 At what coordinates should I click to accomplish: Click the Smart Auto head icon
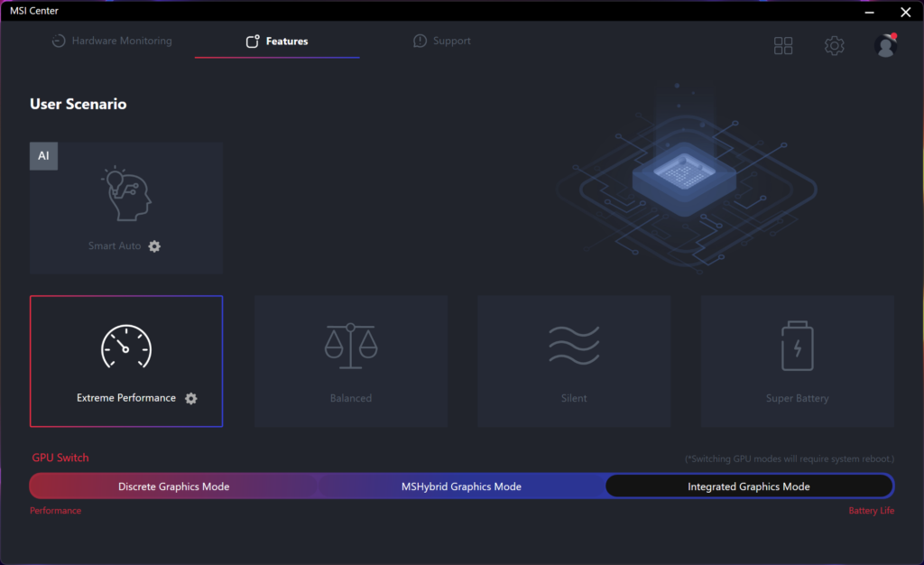click(x=126, y=194)
